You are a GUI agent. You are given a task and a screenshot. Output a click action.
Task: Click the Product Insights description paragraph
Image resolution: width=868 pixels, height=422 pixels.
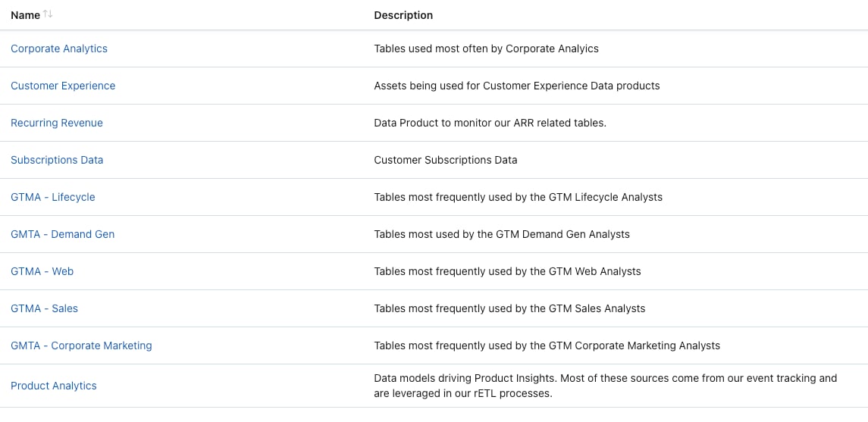point(606,386)
